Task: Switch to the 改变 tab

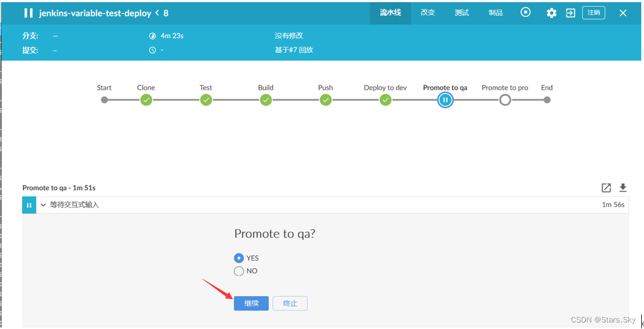Action: pyautogui.click(x=427, y=13)
